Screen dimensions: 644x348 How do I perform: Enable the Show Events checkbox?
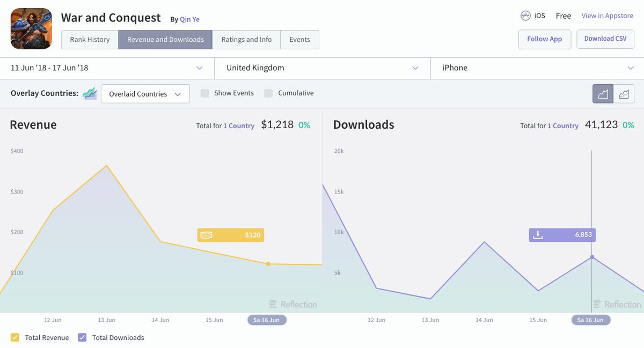(x=204, y=93)
